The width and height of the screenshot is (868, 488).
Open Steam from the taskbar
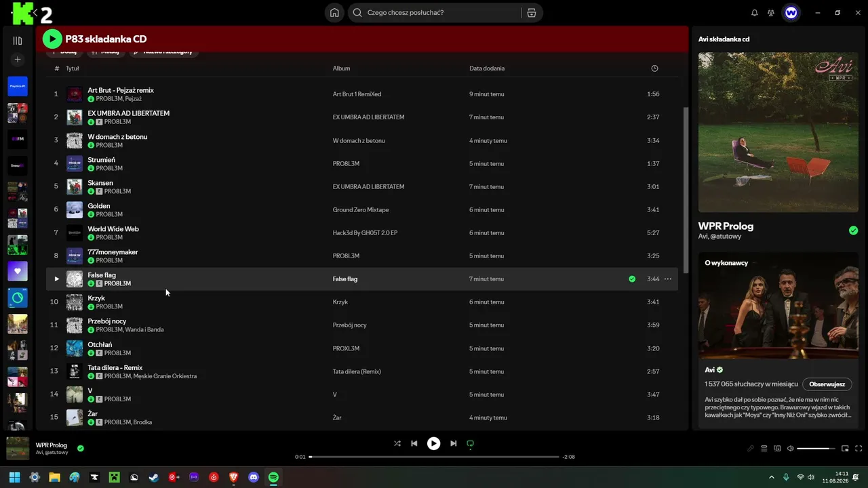pos(154,477)
